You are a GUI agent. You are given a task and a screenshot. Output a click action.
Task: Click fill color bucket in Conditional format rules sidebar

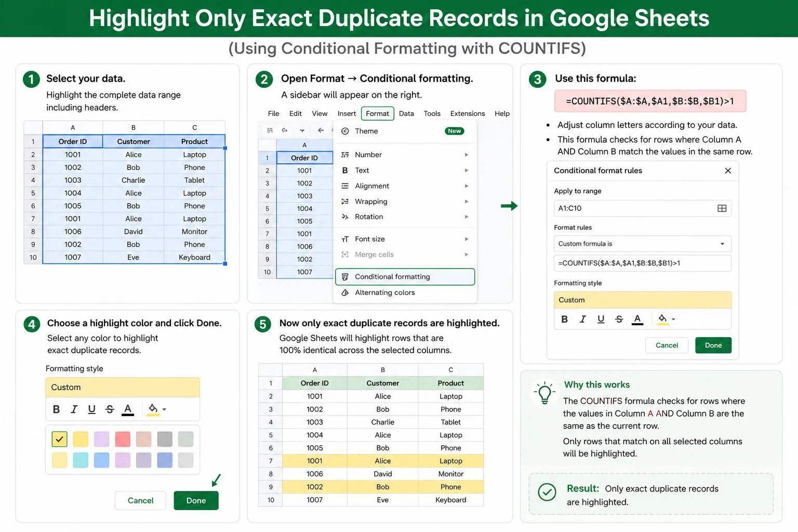tap(662, 320)
